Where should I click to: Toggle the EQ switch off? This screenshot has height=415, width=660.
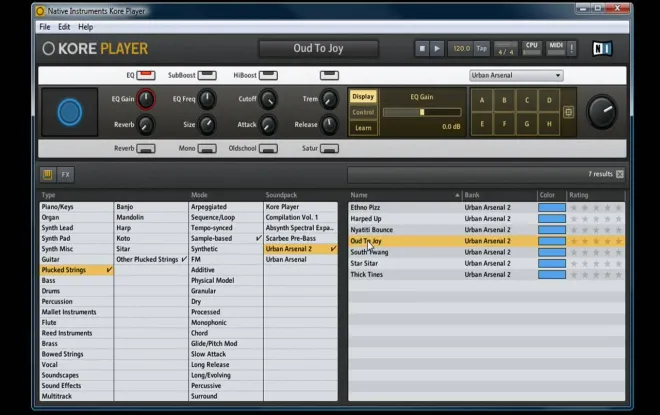click(146, 75)
